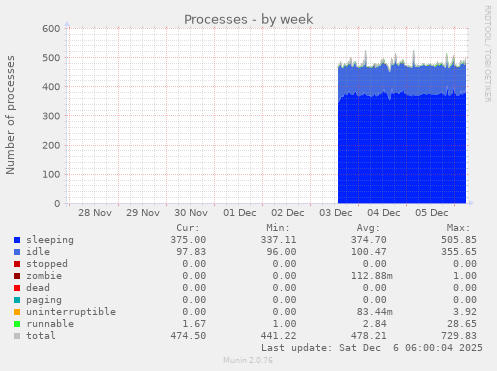Click the 300 y-axis label
Image resolution: width=497 pixels, height=371 pixels.
[x=51, y=116]
